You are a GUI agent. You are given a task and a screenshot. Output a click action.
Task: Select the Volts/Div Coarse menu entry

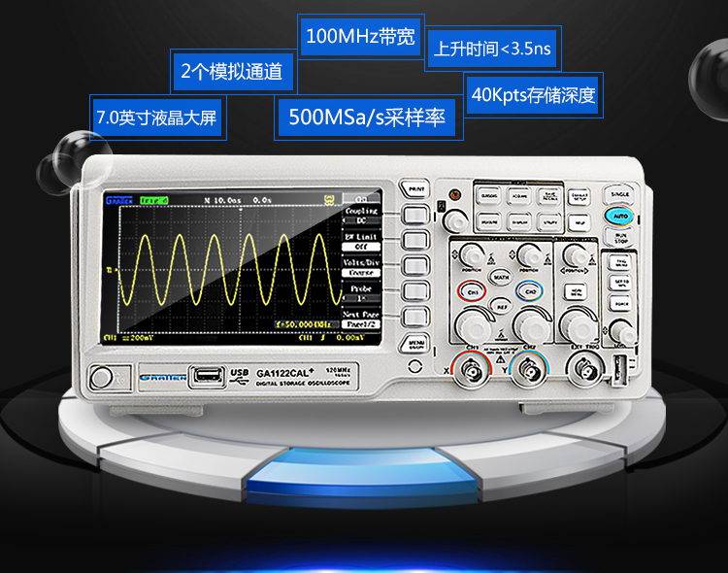(361, 267)
